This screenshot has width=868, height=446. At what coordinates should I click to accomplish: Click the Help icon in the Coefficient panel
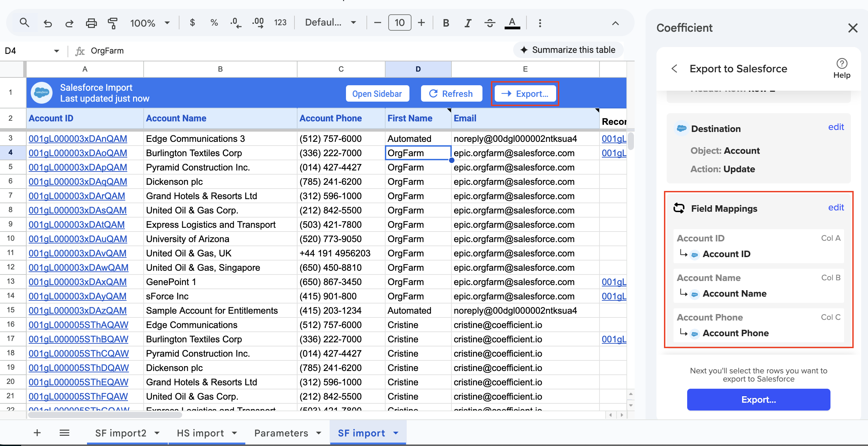tap(842, 63)
